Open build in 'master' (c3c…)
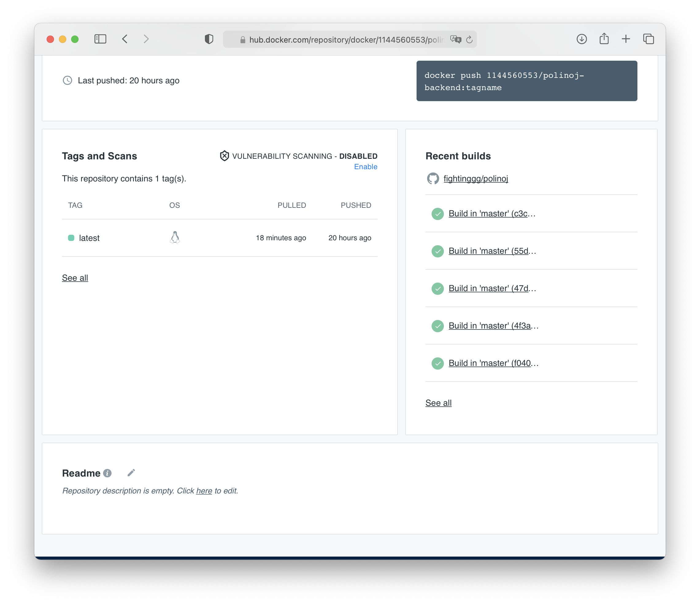 [491, 214]
